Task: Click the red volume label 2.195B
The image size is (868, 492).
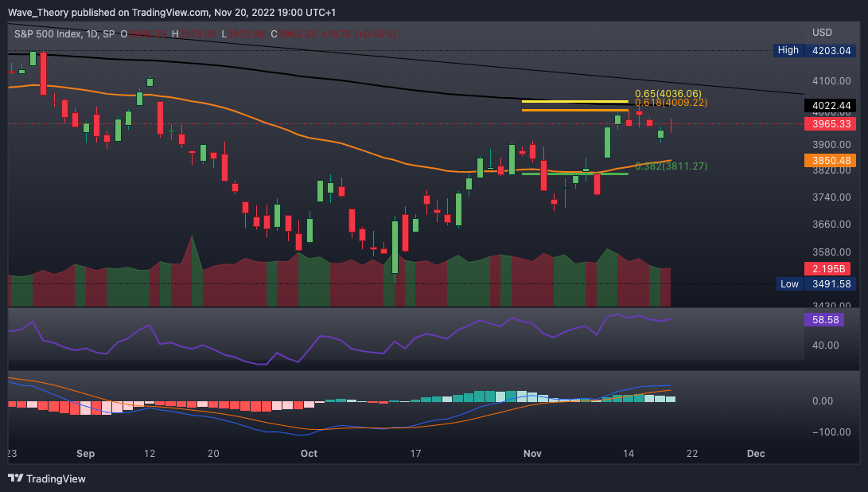Action: coord(827,269)
